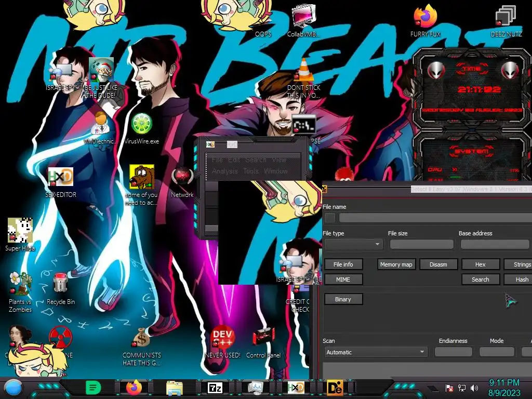Open the File type dropdown in Detect It Easy
The width and height of the screenshot is (532, 399).
pos(353,244)
